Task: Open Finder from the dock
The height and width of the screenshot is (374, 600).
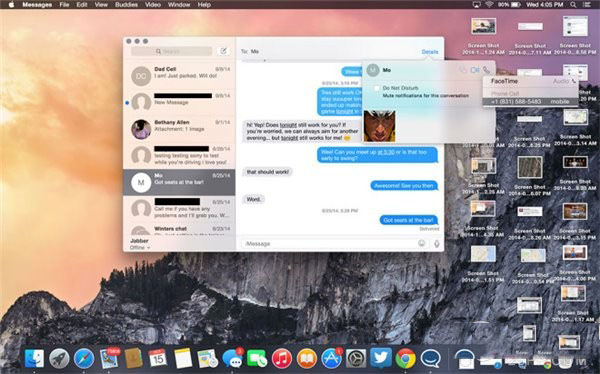Action: tap(34, 359)
